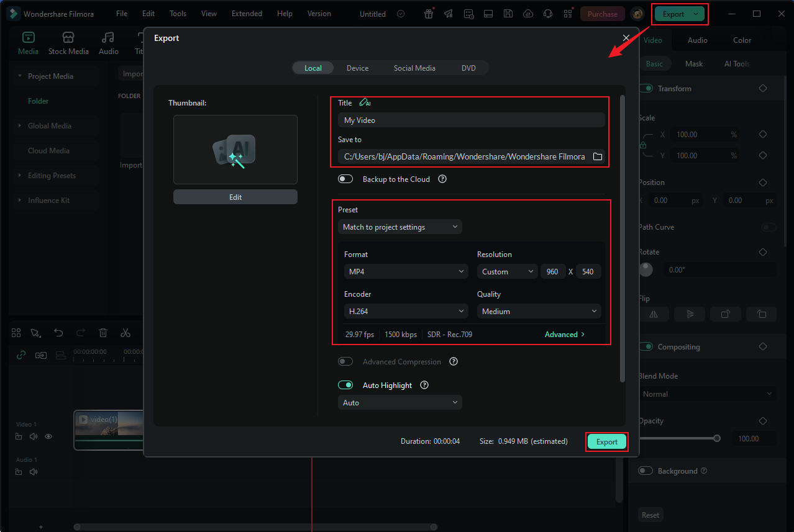This screenshot has height=532, width=794.
Task: Open the folder browser next to the Save path
Action: pos(598,156)
